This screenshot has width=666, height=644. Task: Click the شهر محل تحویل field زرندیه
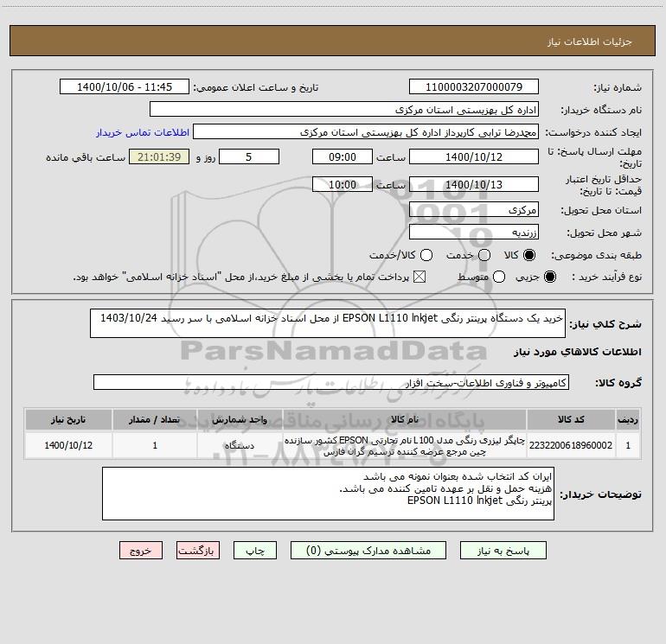coord(474,232)
